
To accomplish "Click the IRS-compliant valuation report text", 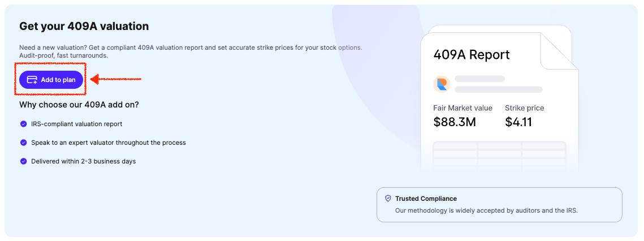I will click(x=76, y=124).
